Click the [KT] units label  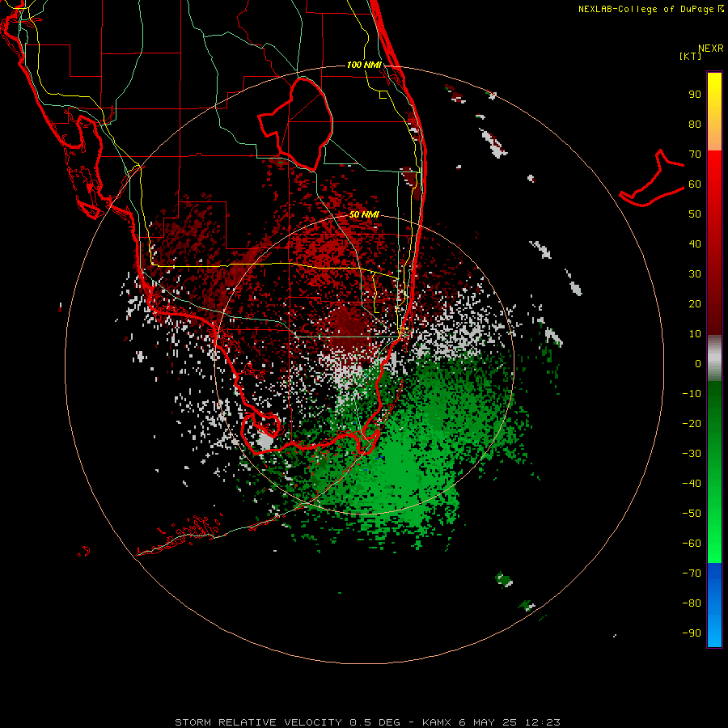click(x=691, y=56)
